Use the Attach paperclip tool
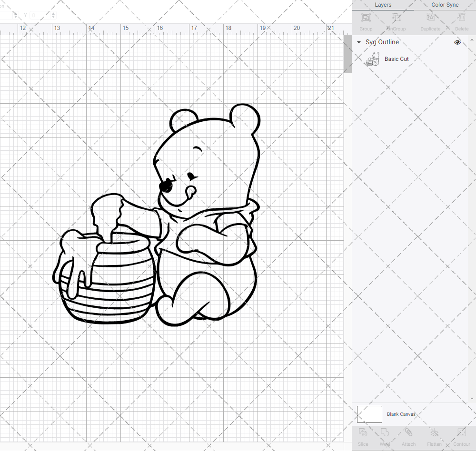The image size is (476, 451). point(408,432)
